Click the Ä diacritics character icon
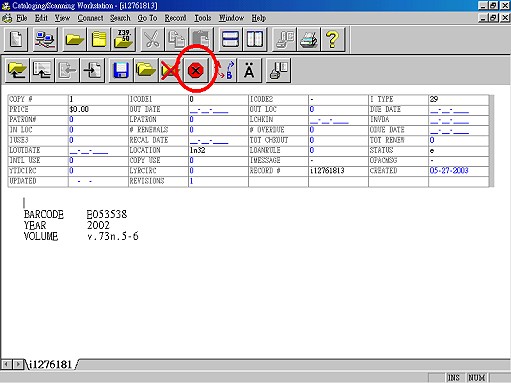Viewport: 511px width, 383px height. 249,70
